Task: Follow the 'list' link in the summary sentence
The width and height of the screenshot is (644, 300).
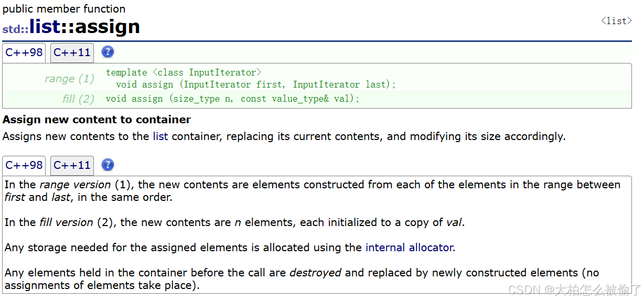Action: point(160,136)
